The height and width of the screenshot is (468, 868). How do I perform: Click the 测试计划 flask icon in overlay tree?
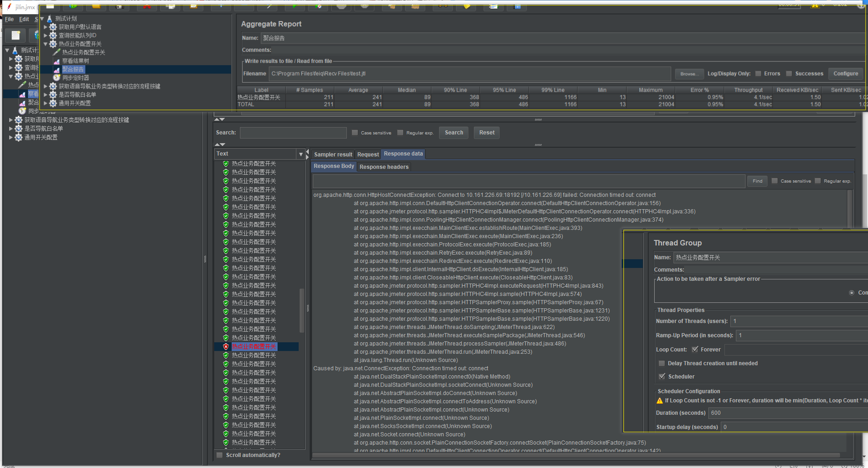click(50, 19)
